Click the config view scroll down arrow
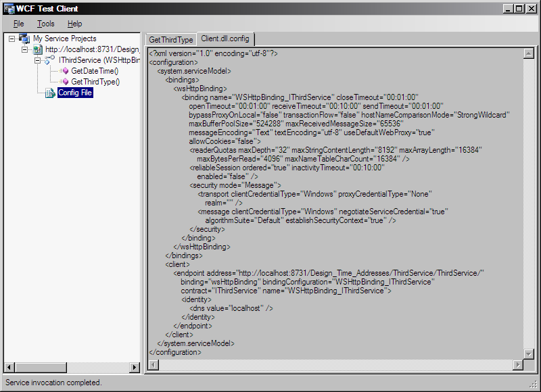The image size is (541, 392). (529, 353)
